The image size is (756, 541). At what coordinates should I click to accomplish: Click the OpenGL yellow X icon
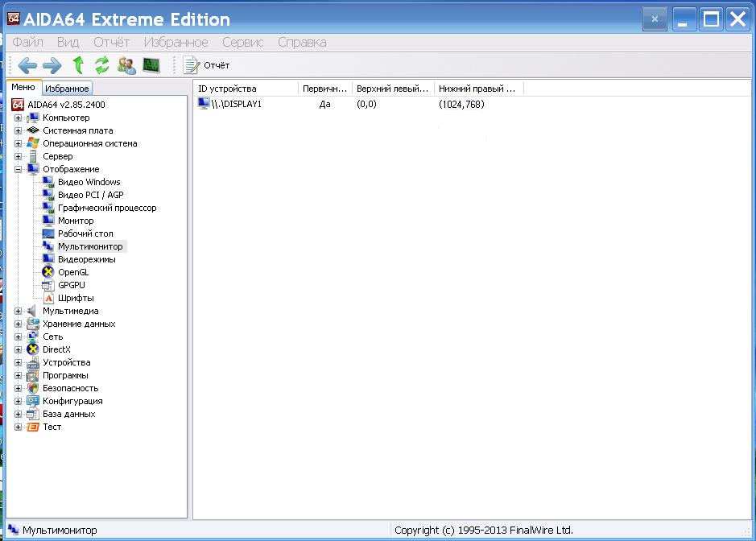tap(48, 272)
